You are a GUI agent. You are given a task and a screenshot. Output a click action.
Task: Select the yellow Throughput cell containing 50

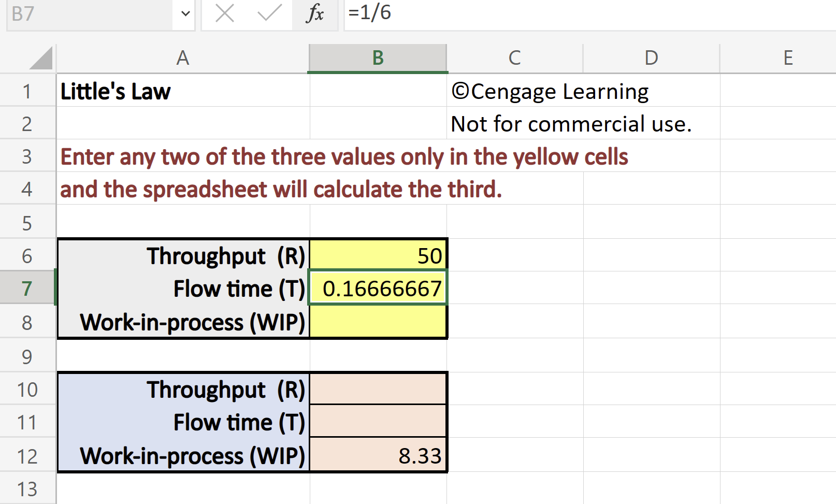point(377,255)
